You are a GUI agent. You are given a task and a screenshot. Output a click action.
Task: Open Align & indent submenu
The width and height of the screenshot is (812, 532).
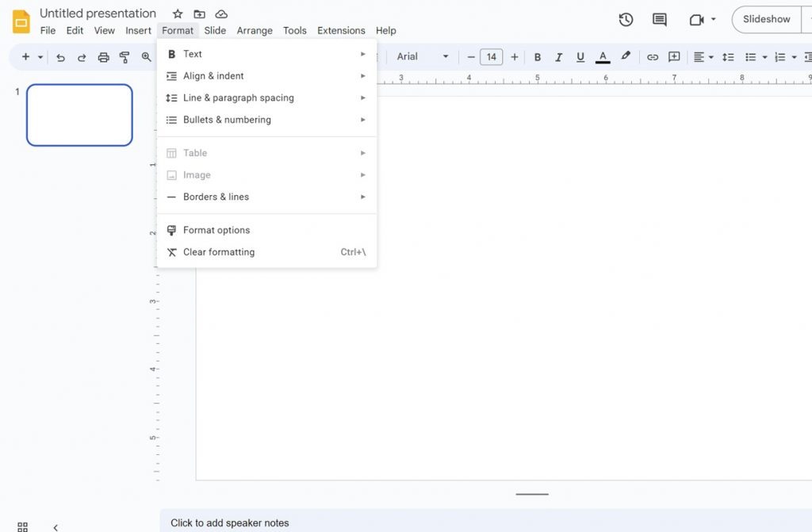266,75
